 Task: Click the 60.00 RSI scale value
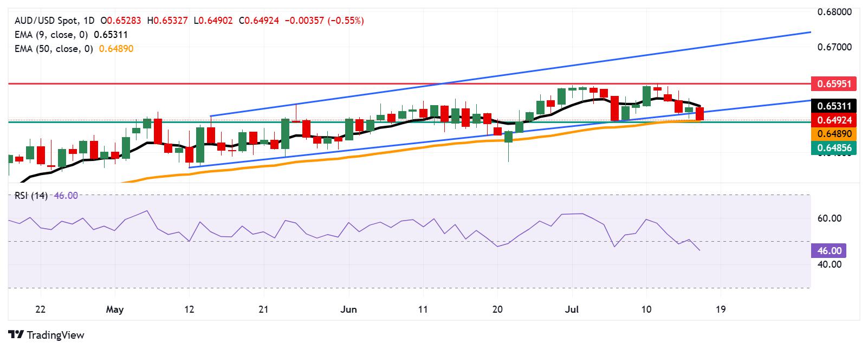828,218
